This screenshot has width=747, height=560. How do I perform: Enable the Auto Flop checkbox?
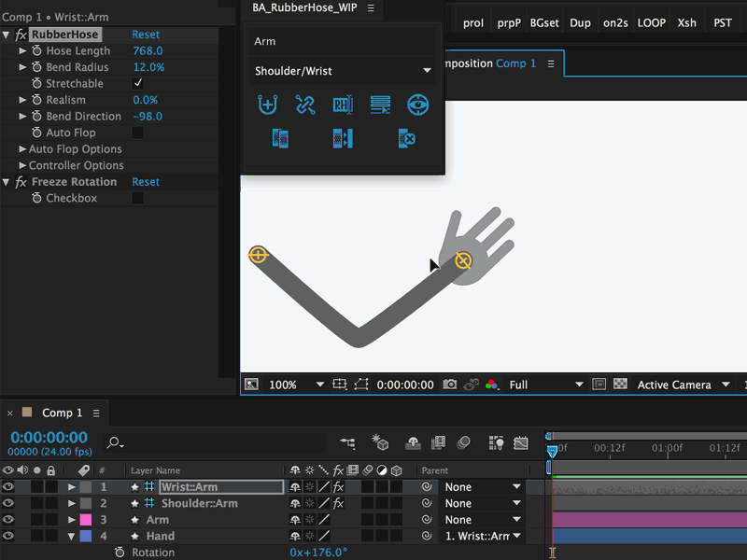138,133
